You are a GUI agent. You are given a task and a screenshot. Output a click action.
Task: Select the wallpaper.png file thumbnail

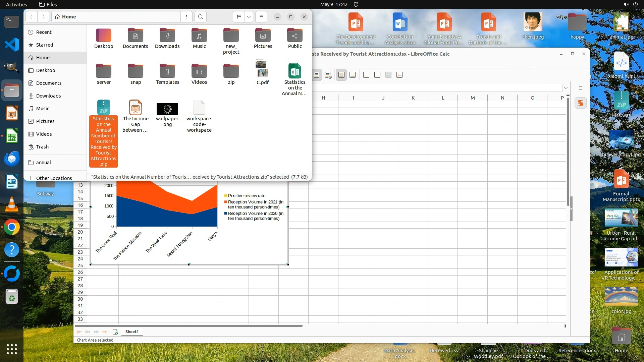pos(167,109)
